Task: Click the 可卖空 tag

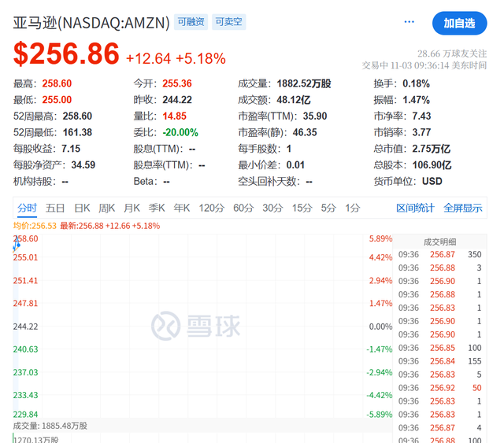Action: point(229,22)
